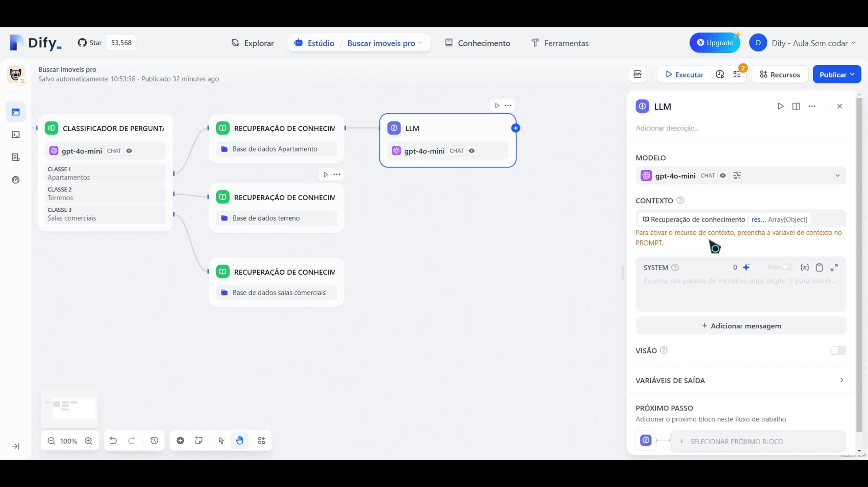Open the annotation note tool in toolbar
868x487 pixels.
[198, 441]
